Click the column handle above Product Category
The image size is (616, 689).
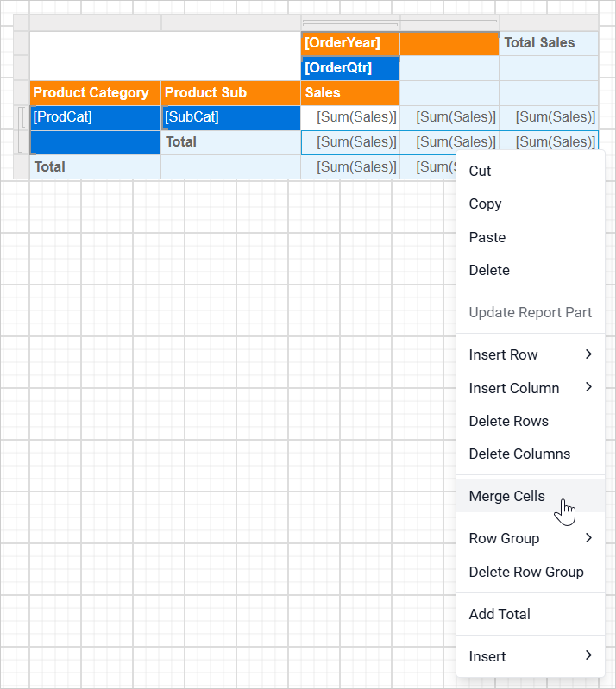click(x=96, y=22)
